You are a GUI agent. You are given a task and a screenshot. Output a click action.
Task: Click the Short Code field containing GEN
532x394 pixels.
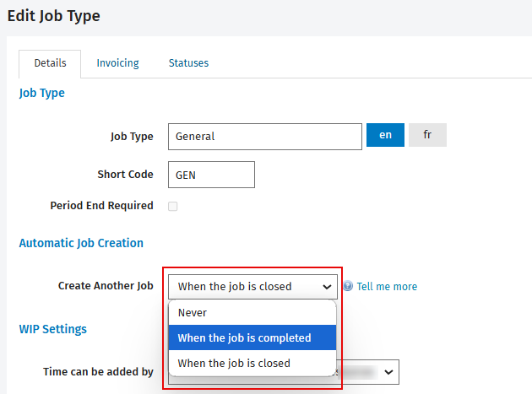[x=211, y=175]
